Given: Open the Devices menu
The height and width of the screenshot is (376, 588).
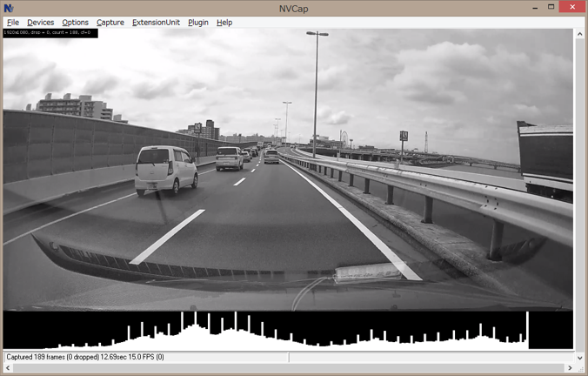Looking at the screenshot, I should (x=40, y=23).
